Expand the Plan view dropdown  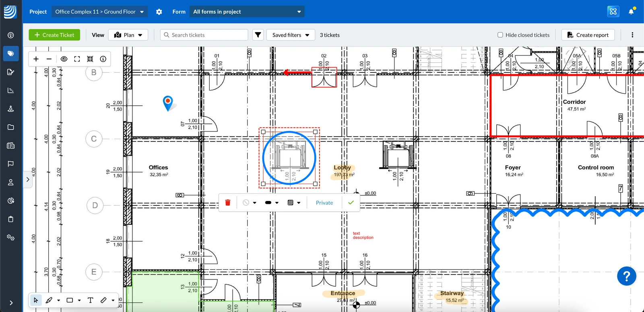coord(128,35)
